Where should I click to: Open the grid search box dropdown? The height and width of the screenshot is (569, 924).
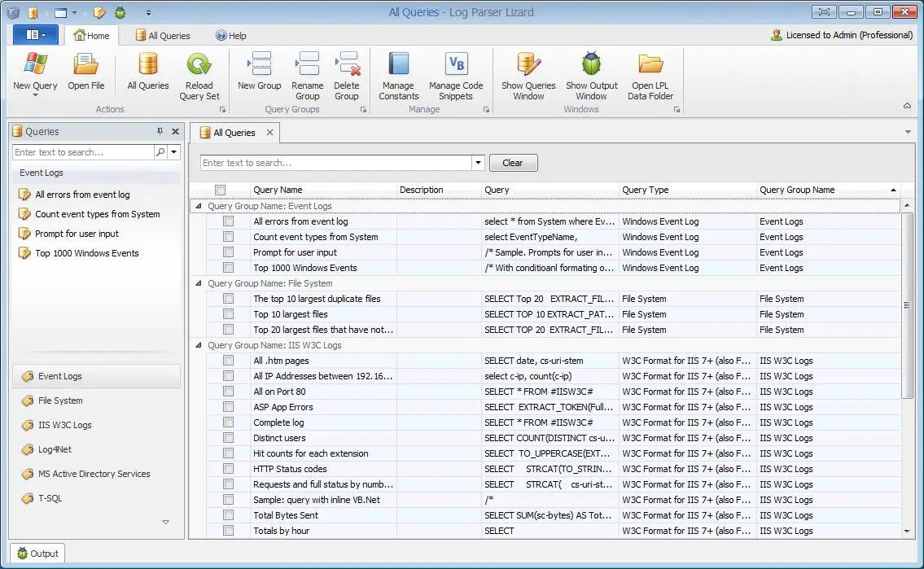coord(478,163)
